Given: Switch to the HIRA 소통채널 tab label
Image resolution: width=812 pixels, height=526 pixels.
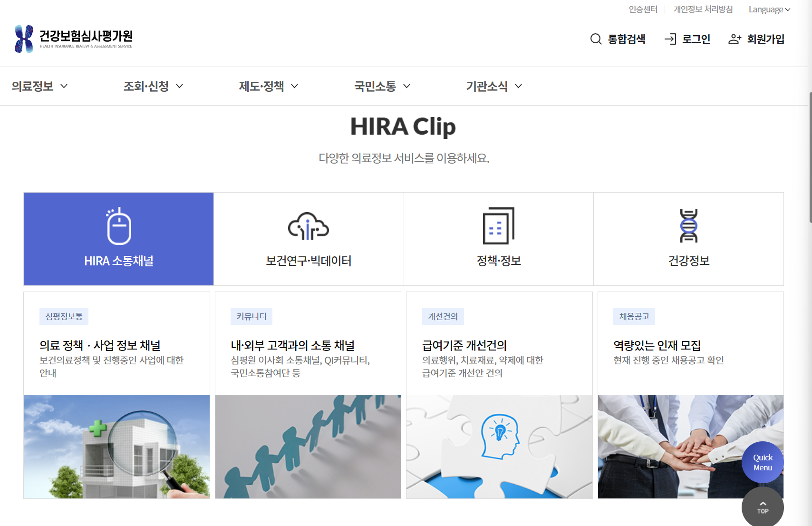Looking at the screenshot, I should click(118, 261).
